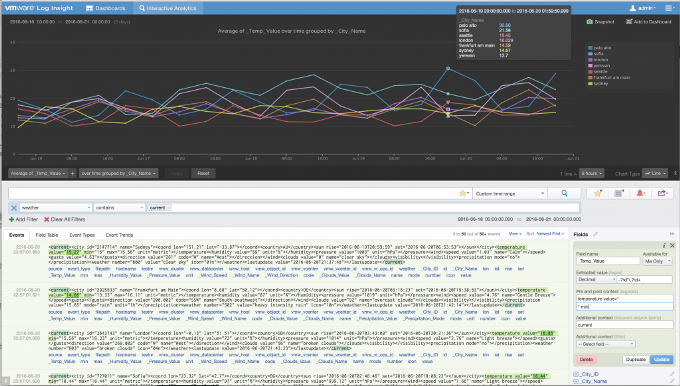Toggle palo alto series in chart legend

coord(599,48)
